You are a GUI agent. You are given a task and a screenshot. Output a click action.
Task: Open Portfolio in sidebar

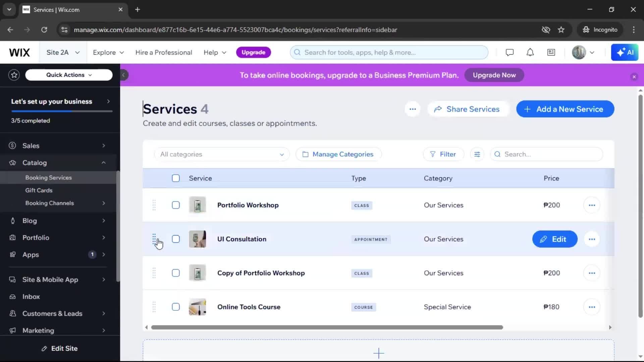58,238
